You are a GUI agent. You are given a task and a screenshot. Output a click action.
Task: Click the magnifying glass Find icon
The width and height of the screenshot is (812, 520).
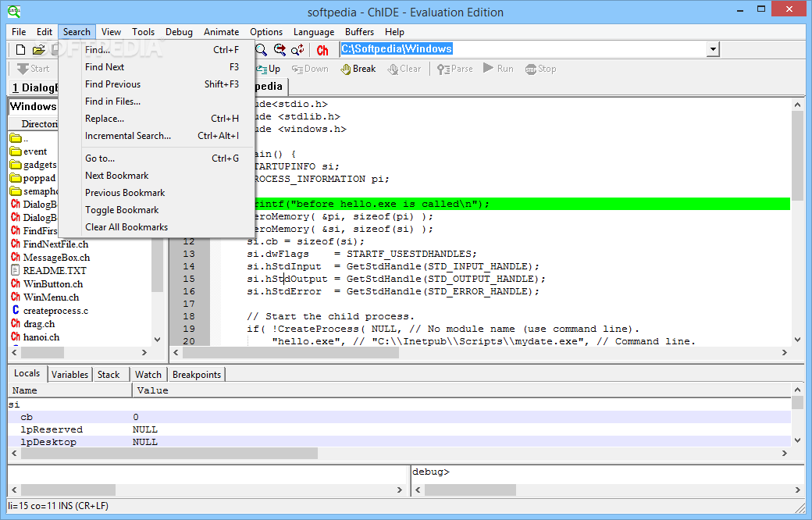[x=262, y=50]
